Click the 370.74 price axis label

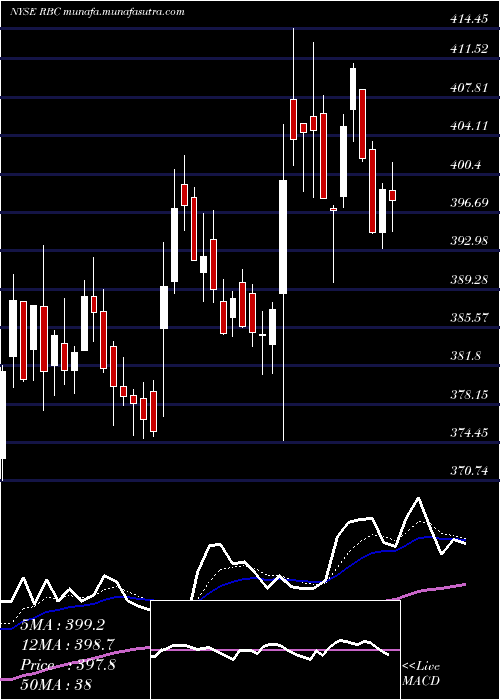469,471
